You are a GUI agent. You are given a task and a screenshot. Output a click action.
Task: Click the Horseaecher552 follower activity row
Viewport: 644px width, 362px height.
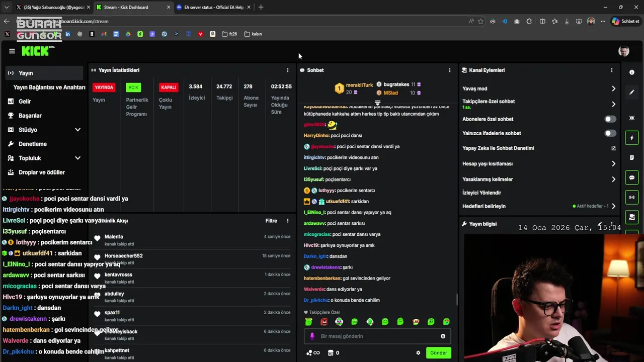coord(191,259)
